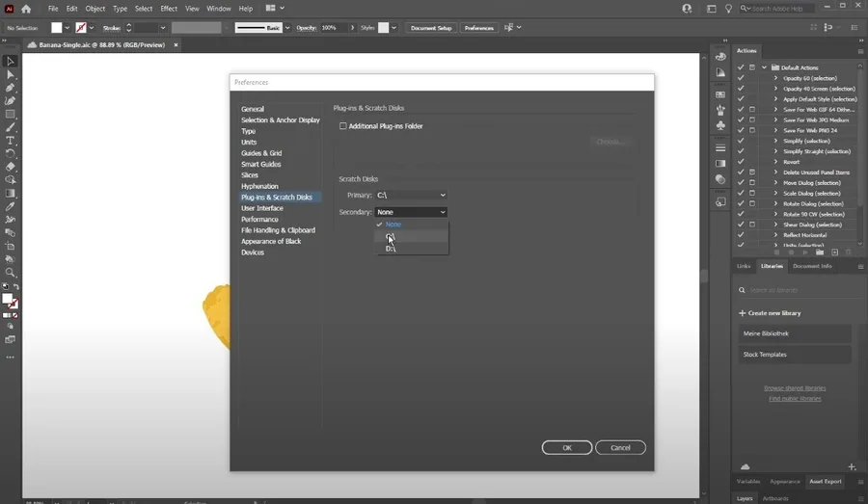Click Create New Set folder icon in Actions
The image size is (868, 504).
click(819, 252)
